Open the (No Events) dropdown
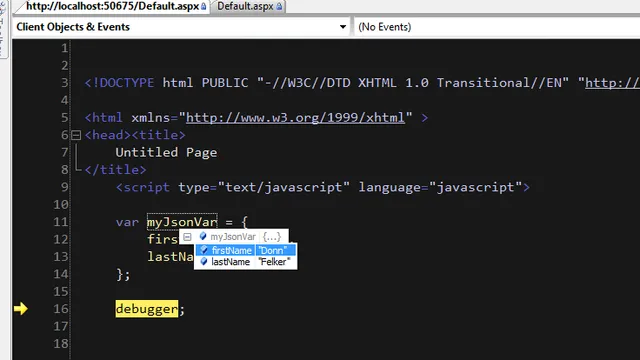Viewport: 640px width, 360px height. tap(497, 27)
